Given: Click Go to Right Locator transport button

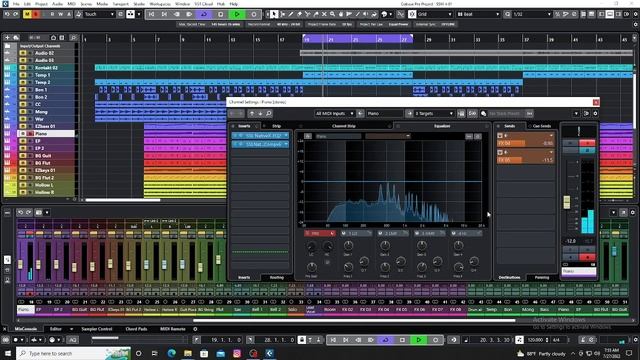Looking at the screenshot, I should (164, 14).
